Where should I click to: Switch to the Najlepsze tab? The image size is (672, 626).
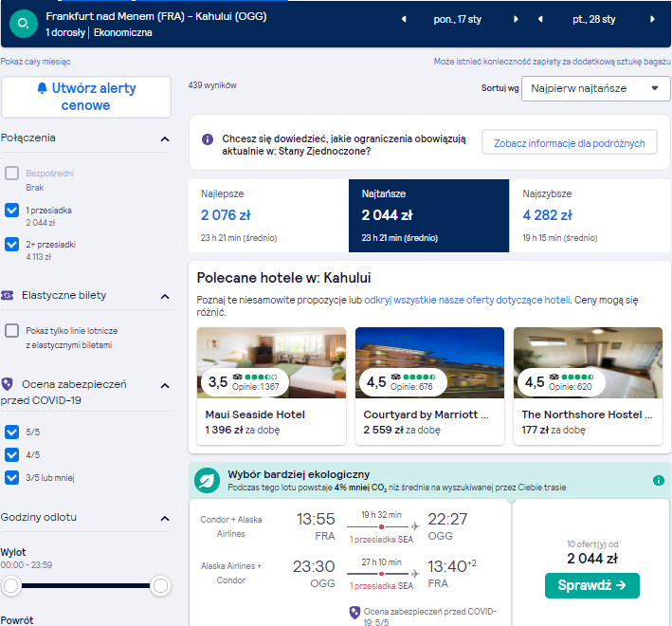pyautogui.click(x=269, y=215)
